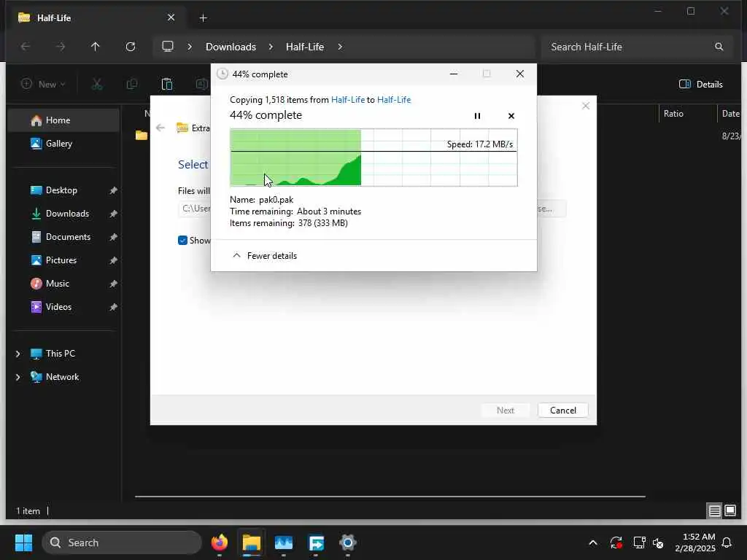Click the horizontal scrollbar in file list
The height and width of the screenshot is (560, 747).
pos(390,497)
